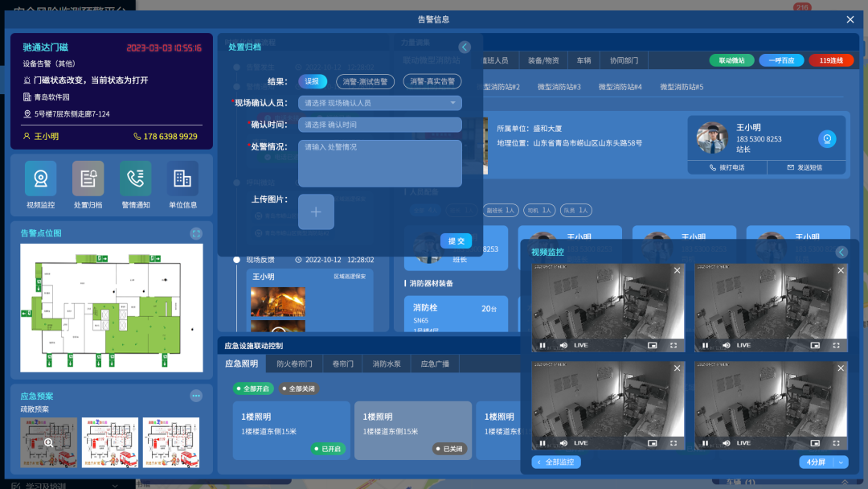This screenshot has width=868, height=489.
Task: Click the 告警点位图 floor plan
Action: [x=112, y=308]
